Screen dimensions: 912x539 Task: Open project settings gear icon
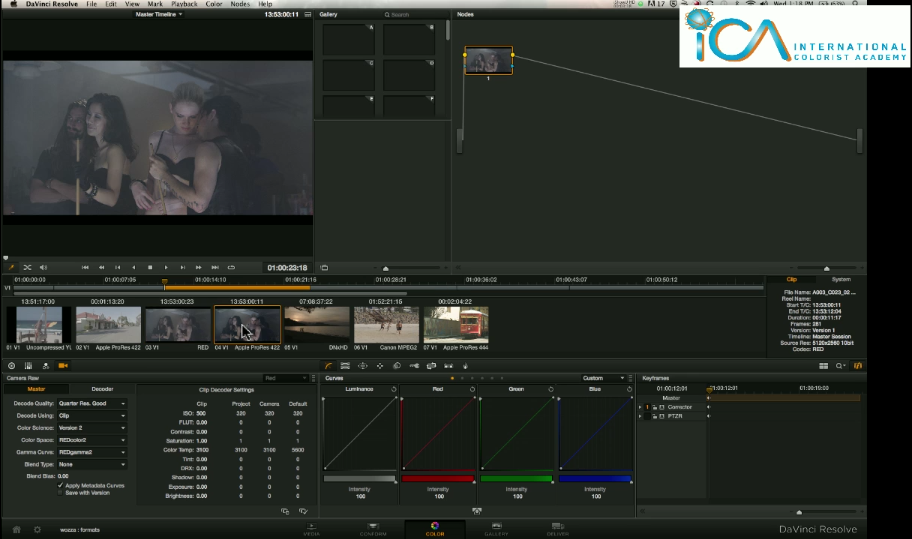37,530
